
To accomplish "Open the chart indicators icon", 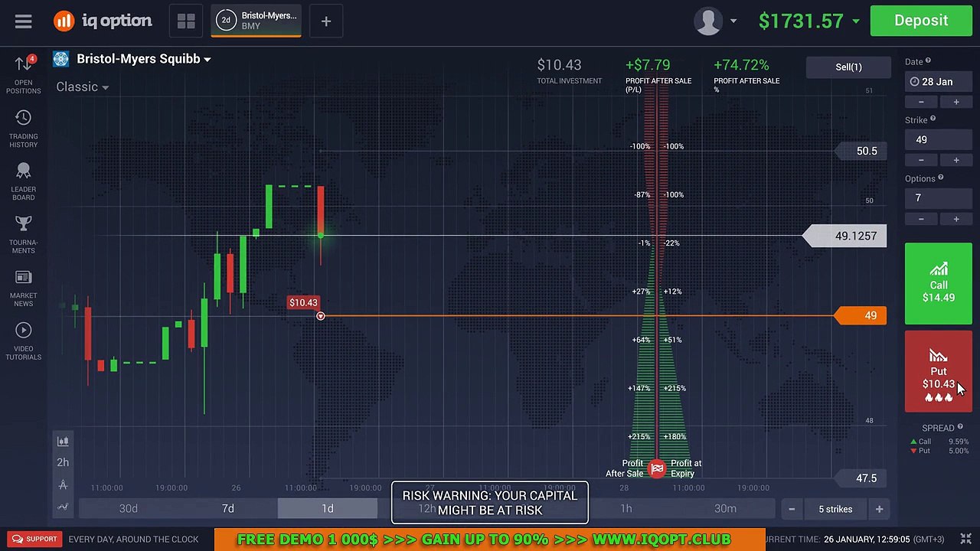I will tap(63, 507).
